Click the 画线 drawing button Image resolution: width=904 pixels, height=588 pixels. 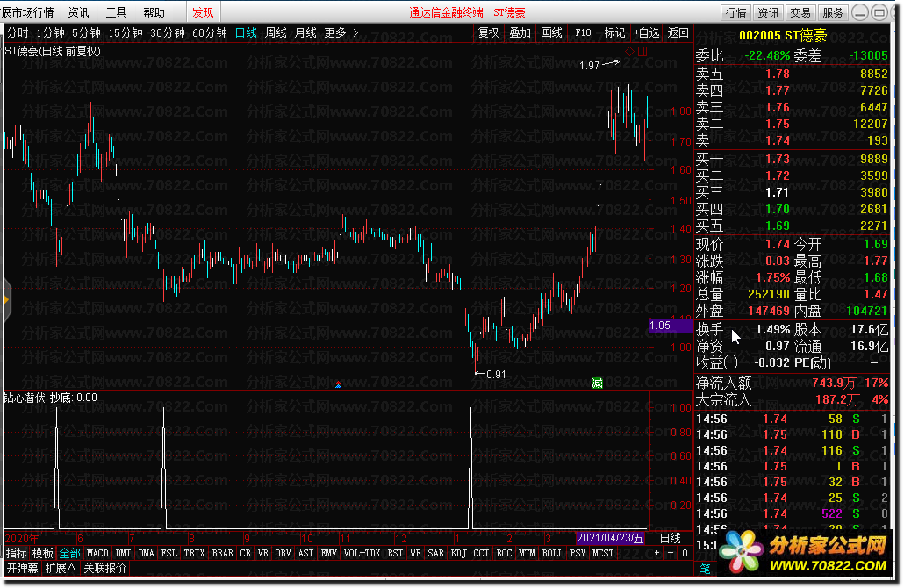point(552,32)
